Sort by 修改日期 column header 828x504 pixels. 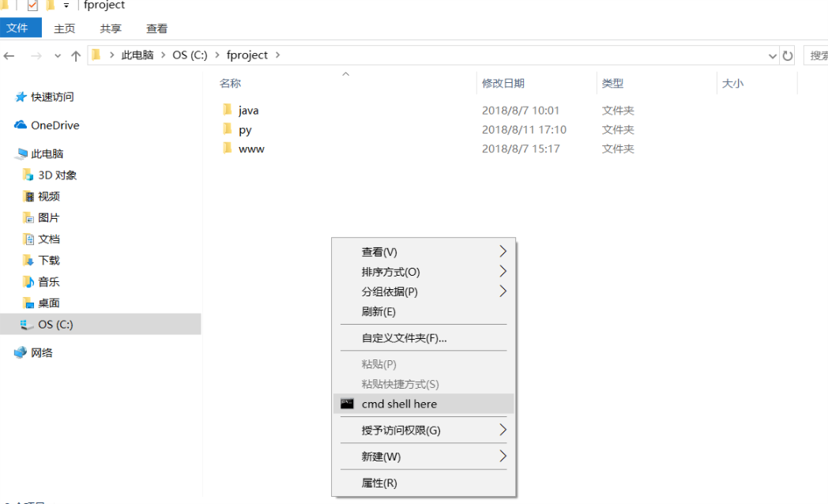tap(503, 83)
